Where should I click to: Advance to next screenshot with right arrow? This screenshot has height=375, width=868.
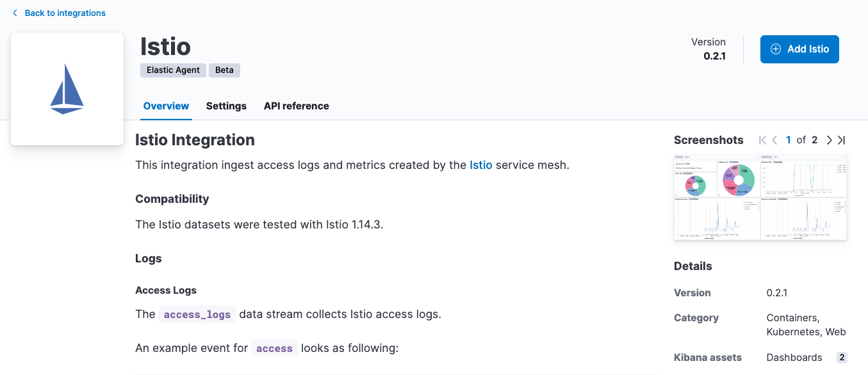(x=829, y=140)
